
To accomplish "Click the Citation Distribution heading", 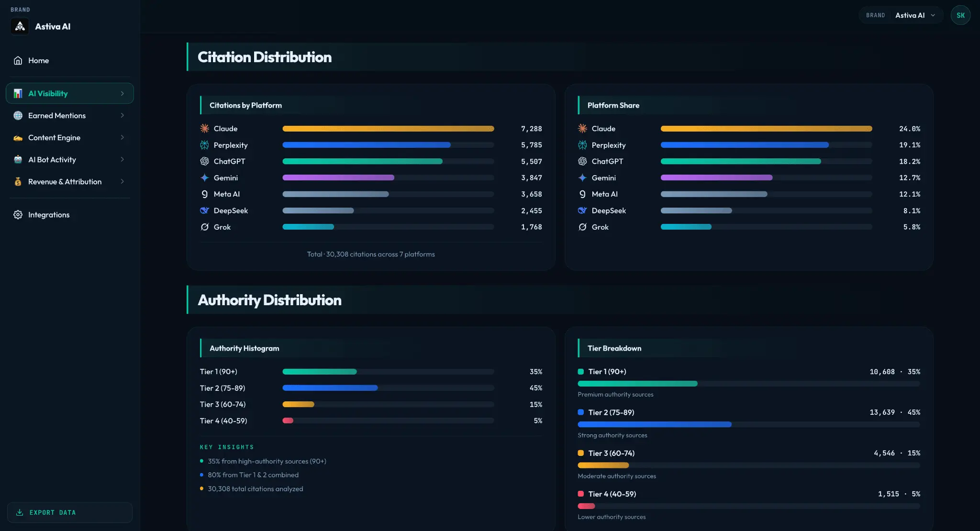I will click(265, 57).
